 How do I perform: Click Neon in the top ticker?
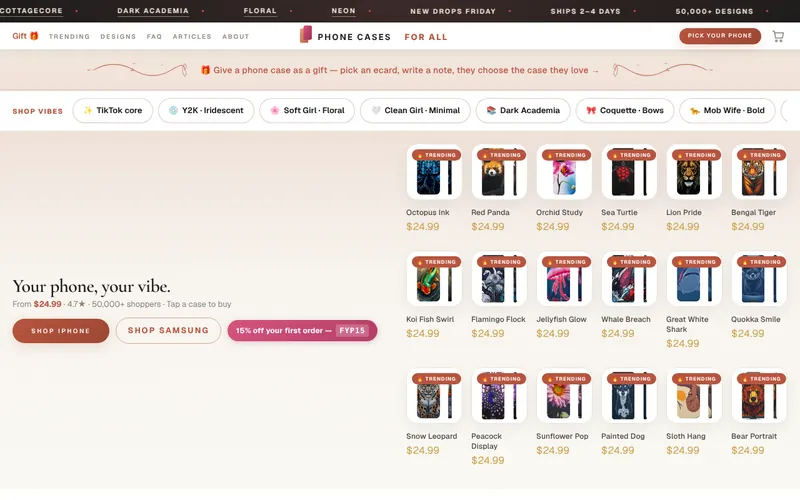[343, 11]
